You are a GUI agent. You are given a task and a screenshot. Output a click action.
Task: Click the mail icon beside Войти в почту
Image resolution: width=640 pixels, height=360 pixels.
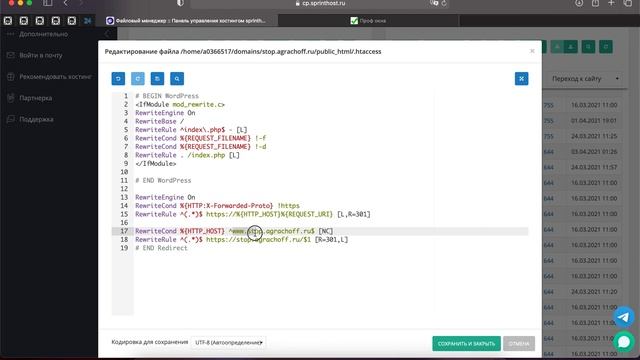tap(11, 55)
